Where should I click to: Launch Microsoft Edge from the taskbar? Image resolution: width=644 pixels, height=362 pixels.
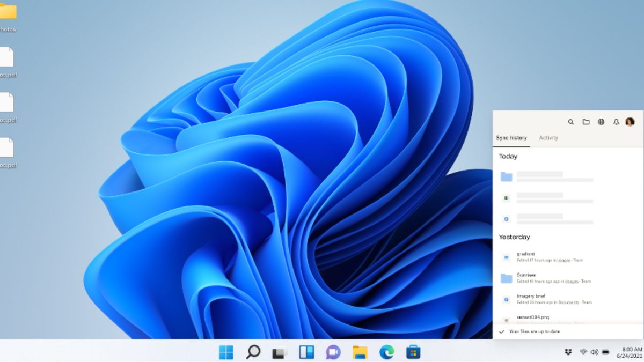click(386, 352)
